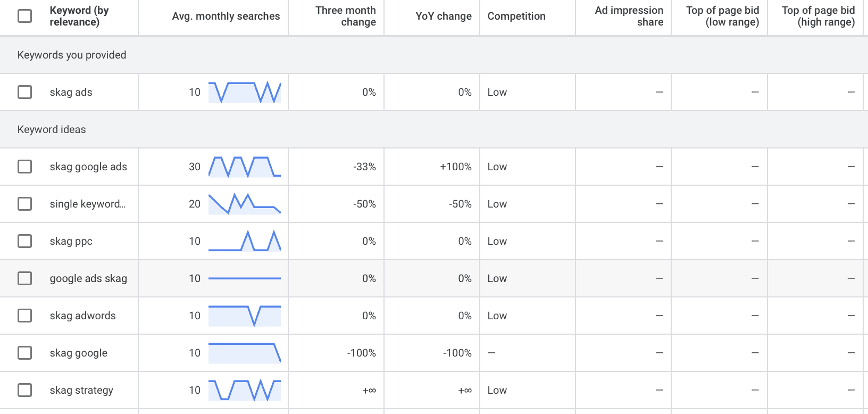Click the single keyword trend sparkline
The width and height of the screenshot is (868, 414).
[245, 204]
